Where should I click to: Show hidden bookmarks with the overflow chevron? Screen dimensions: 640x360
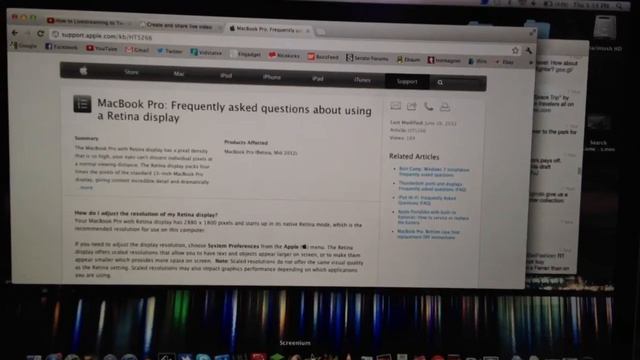click(531, 63)
